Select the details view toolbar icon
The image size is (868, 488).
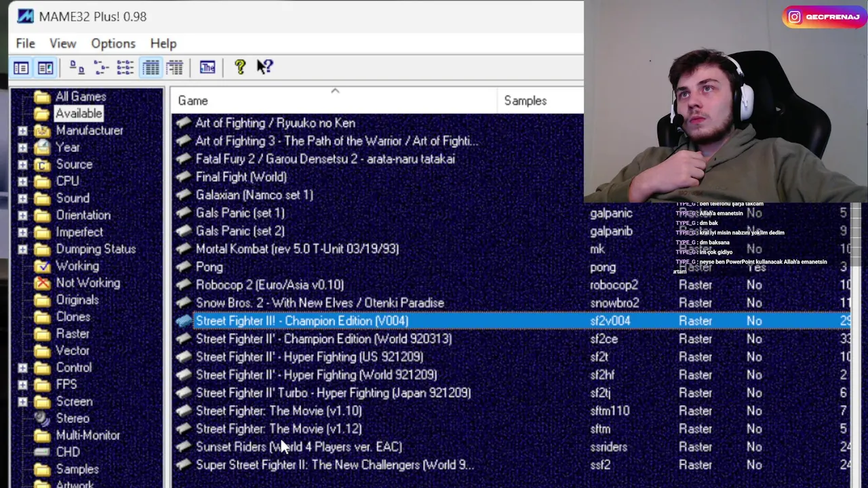coord(151,67)
